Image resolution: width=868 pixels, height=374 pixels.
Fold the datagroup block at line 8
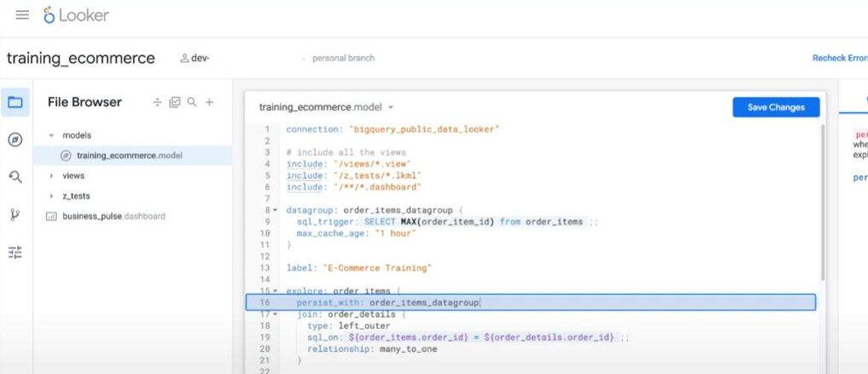point(276,210)
